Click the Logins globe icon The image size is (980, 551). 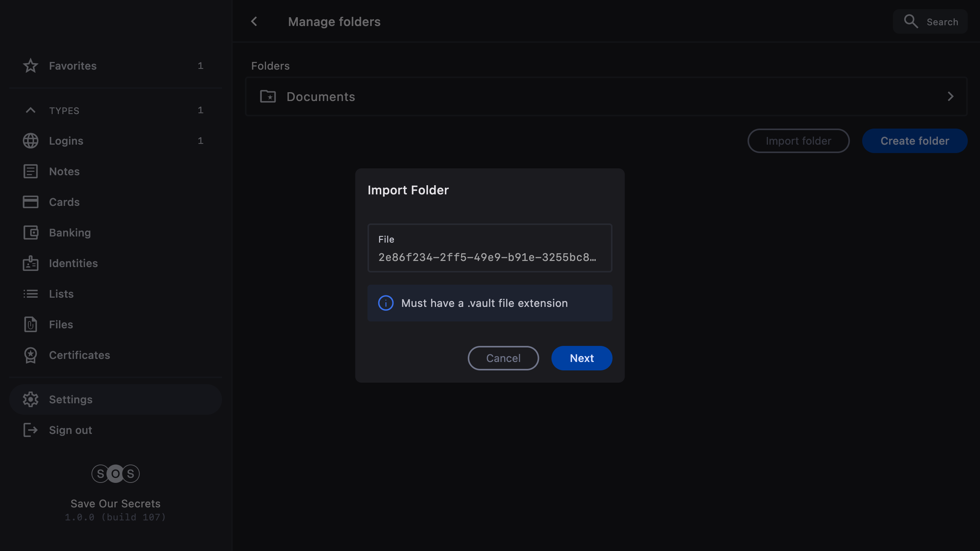pyautogui.click(x=30, y=141)
